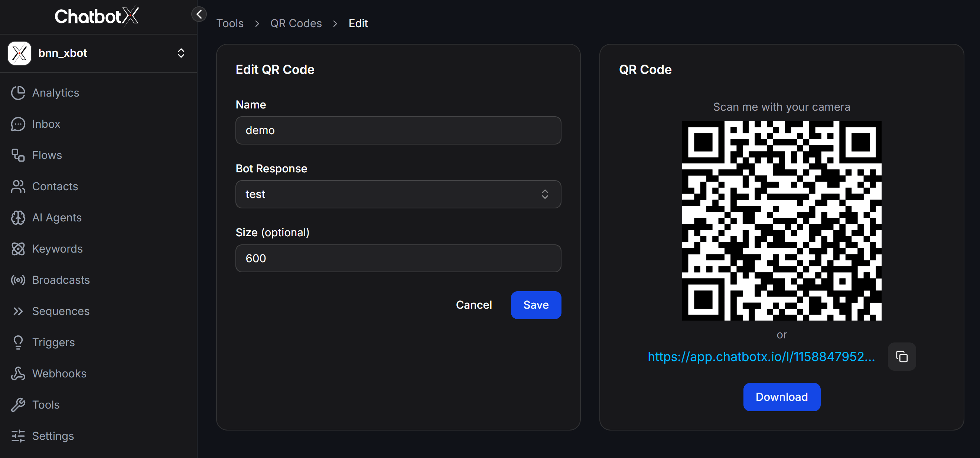Click the Bot Response up-down arrows
This screenshot has width=980, height=458.
[x=545, y=194]
